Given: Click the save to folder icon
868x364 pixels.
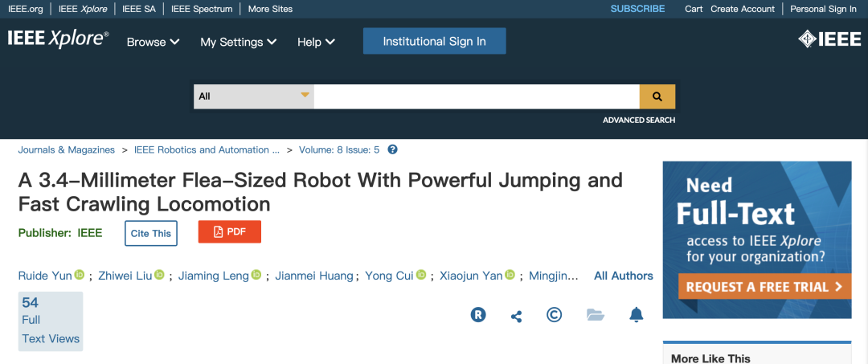Looking at the screenshot, I should pos(595,315).
